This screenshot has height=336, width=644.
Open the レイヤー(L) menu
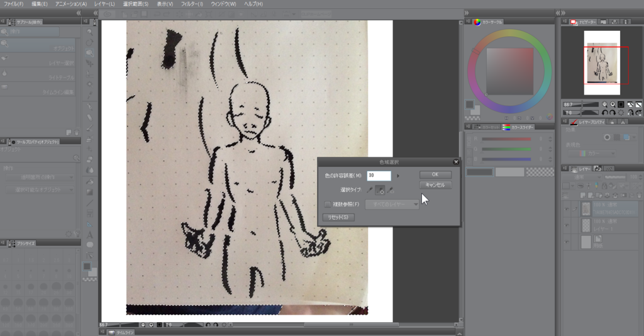pyautogui.click(x=104, y=4)
